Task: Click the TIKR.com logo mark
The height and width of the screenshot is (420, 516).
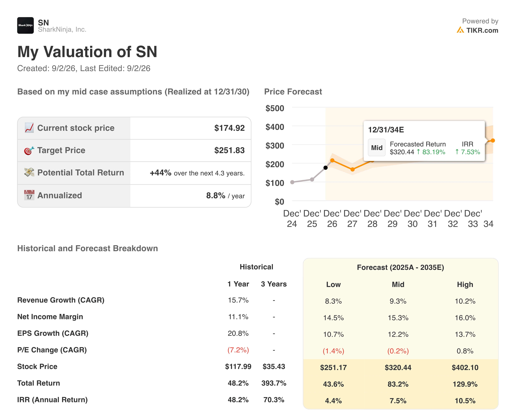Action: pyautogui.click(x=460, y=30)
